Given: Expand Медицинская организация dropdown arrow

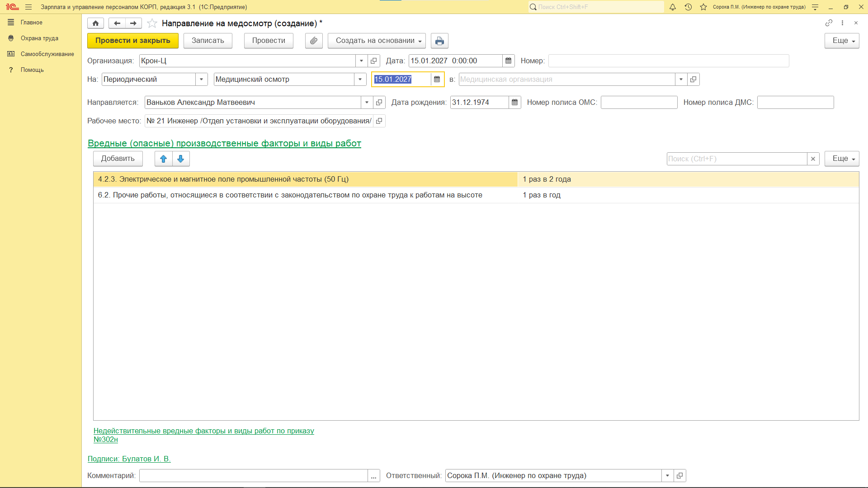Looking at the screenshot, I should point(680,80).
